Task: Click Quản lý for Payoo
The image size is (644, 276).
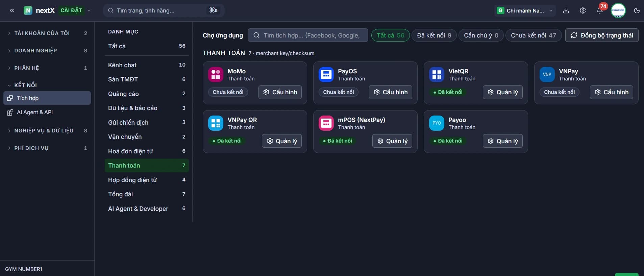Action: tap(503, 141)
